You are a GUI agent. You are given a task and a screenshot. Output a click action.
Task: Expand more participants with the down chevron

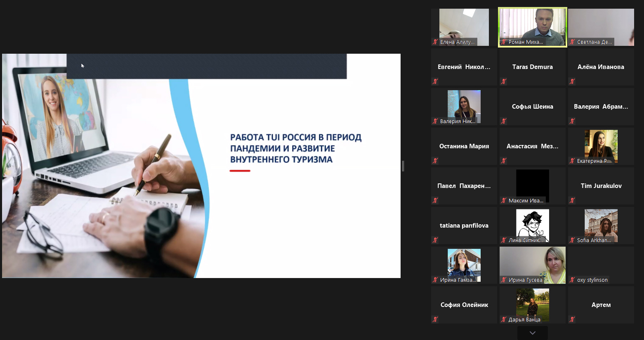point(532,333)
